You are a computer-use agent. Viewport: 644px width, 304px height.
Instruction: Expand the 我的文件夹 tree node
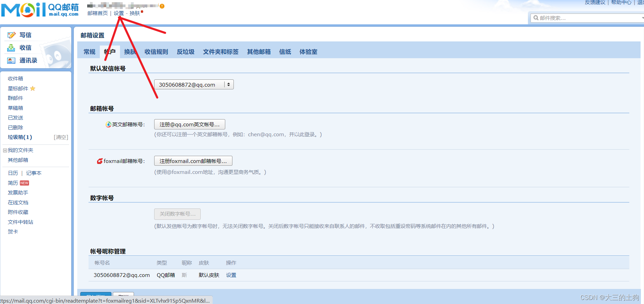tap(5, 150)
